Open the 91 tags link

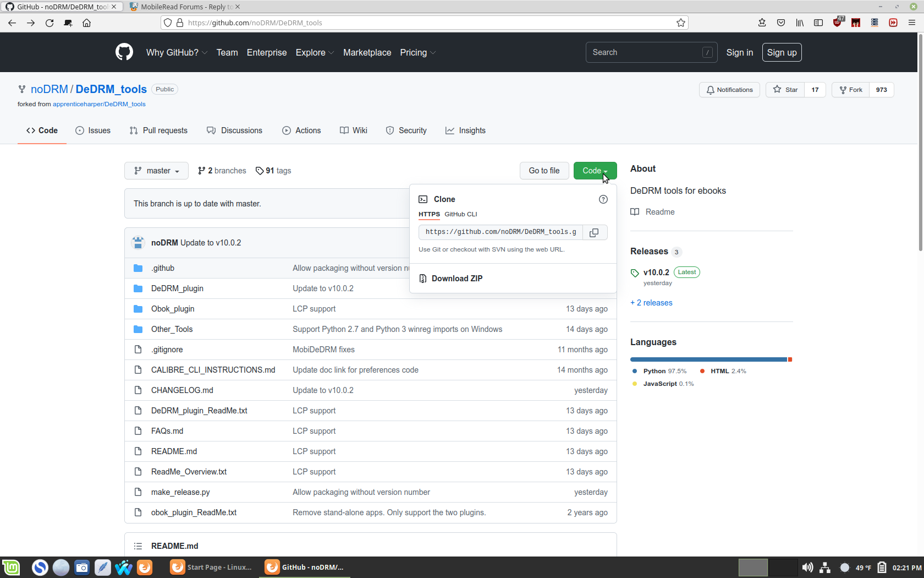pyautogui.click(x=273, y=171)
